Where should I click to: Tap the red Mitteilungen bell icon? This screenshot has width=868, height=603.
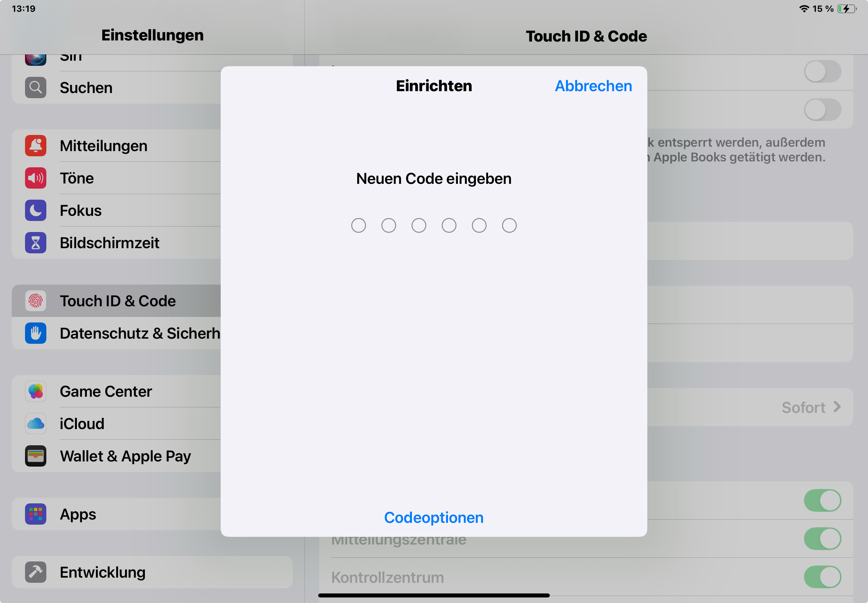tap(36, 146)
